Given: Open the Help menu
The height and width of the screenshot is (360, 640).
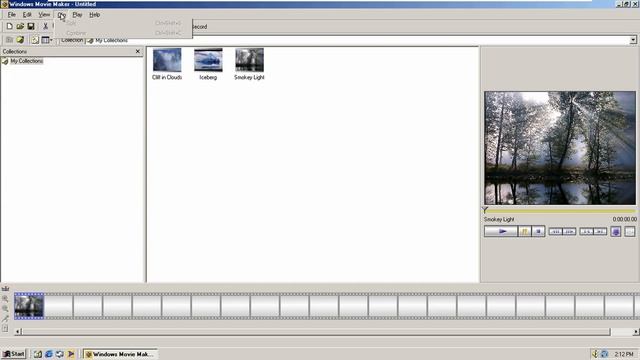Looking at the screenshot, I should point(95,15).
